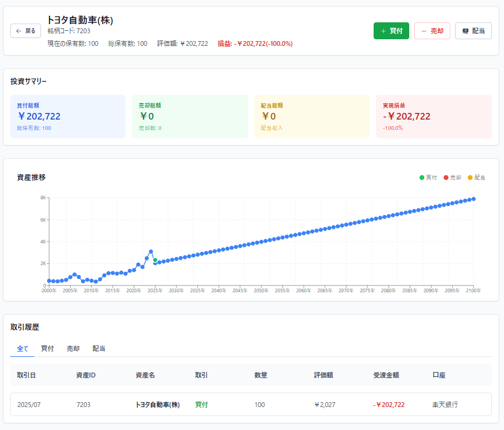Click the green 買付 button
Viewport: 504px width, 430px height.
[391, 31]
